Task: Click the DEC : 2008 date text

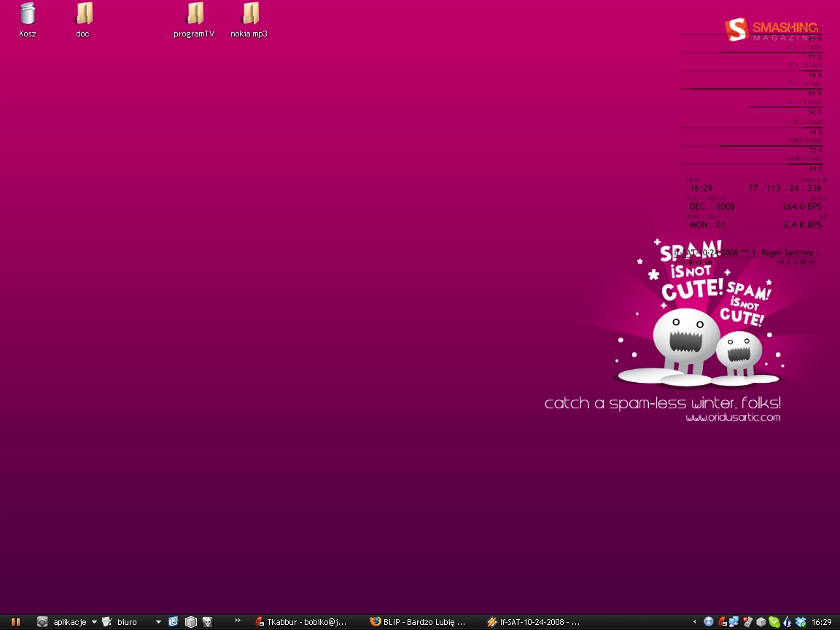Action: tap(712, 206)
